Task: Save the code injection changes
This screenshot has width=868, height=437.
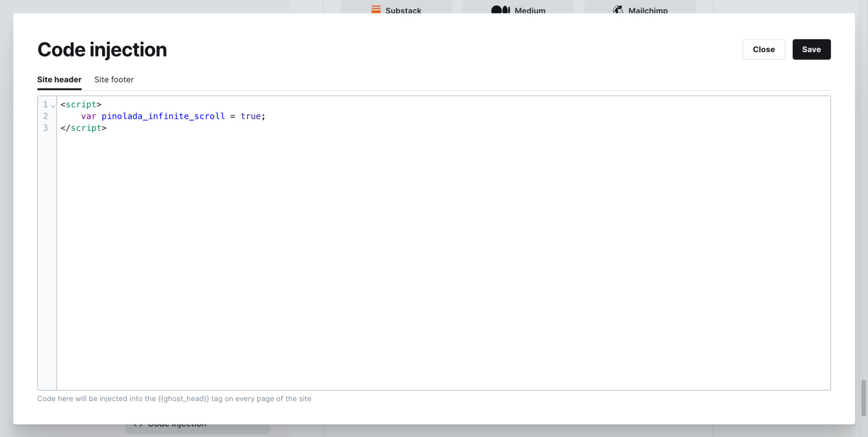Action: 811,49
